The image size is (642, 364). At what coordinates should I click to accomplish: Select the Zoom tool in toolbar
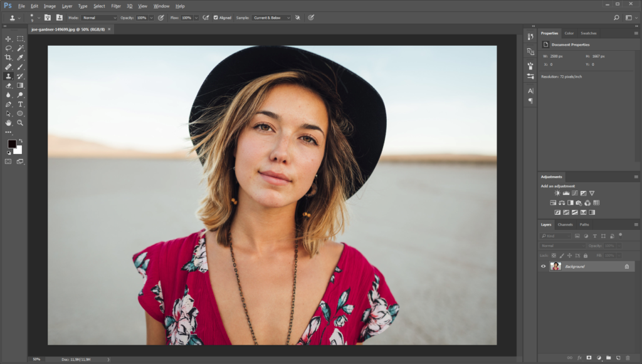tap(20, 123)
